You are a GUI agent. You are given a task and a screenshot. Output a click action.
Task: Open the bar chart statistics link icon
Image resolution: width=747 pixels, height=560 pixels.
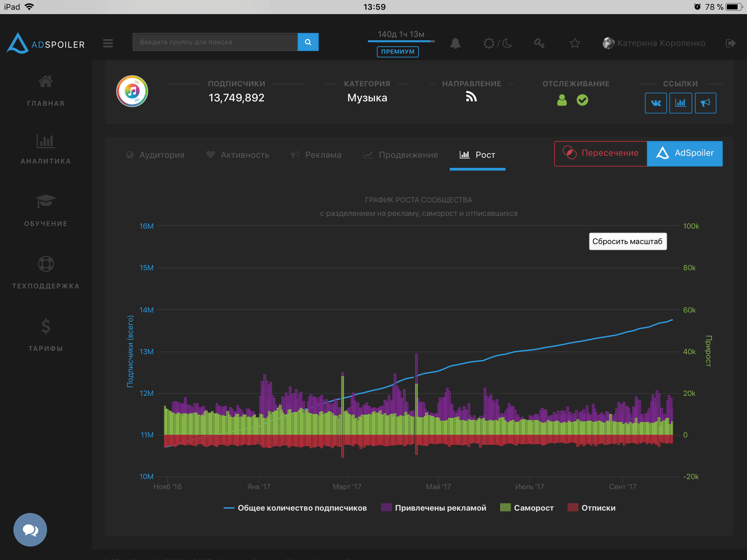coord(680,103)
